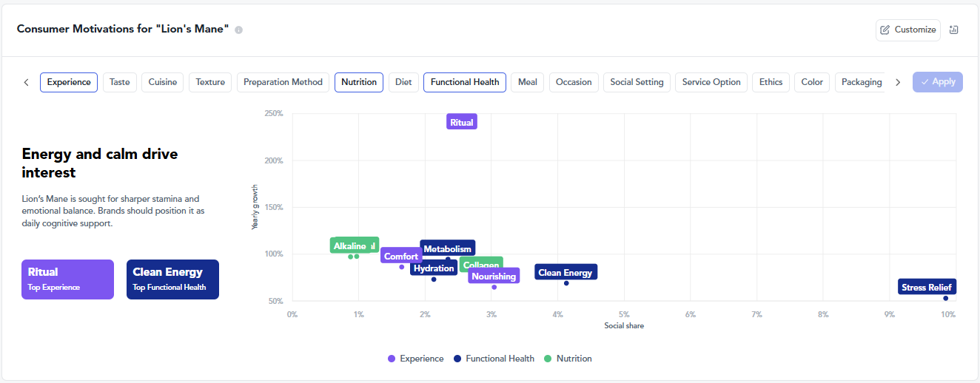Click the Stress Relief data point label
Screen dimensions: 980x383
pos(927,287)
